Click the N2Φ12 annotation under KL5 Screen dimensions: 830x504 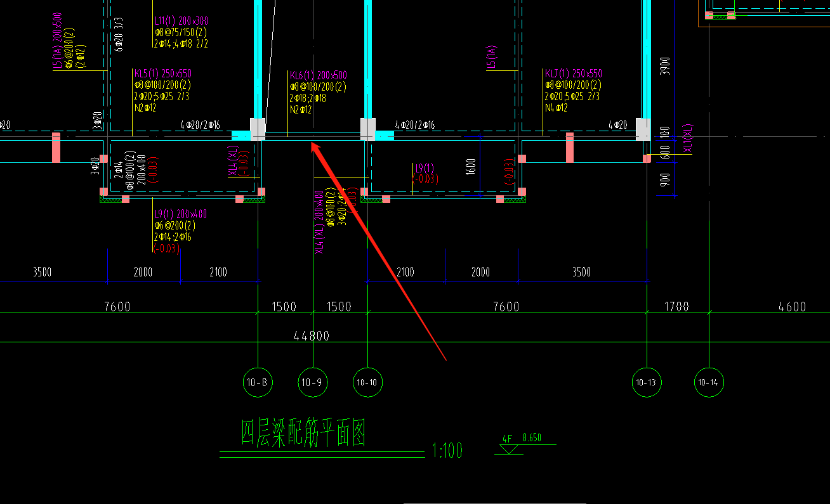coord(145,108)
